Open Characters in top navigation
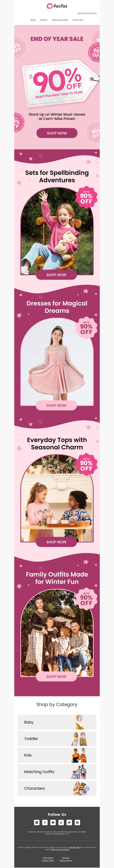The height and width of the screenshot is (868, 114). 78,20
